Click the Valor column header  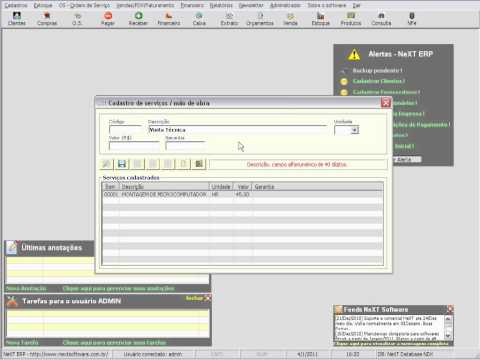[243, 187]
